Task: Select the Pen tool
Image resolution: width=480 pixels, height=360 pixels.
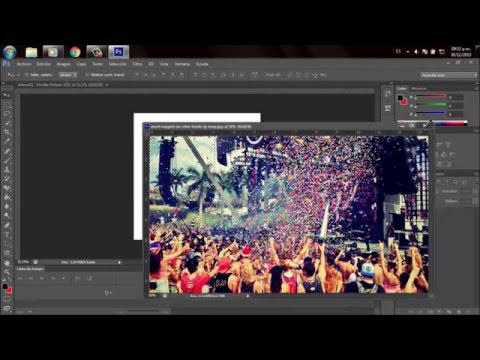Action: pos(7,225)
